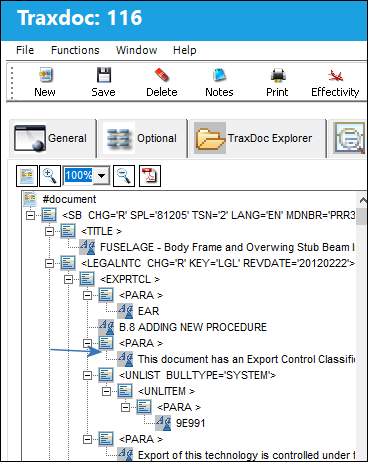Switch to the Optional tab
Screen dimensions: 368x462
tap(142, 138)
